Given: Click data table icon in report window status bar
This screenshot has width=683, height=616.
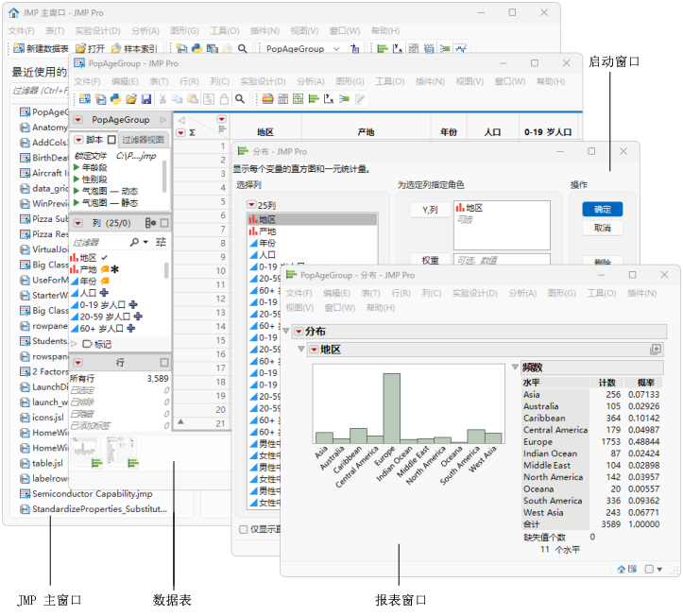Looking at the screenshot, I should 632,569.
